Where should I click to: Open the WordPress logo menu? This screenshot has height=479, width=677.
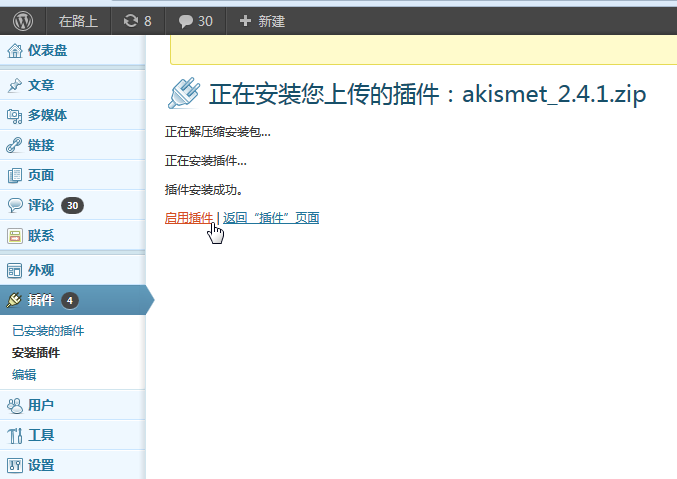[22, 21]
